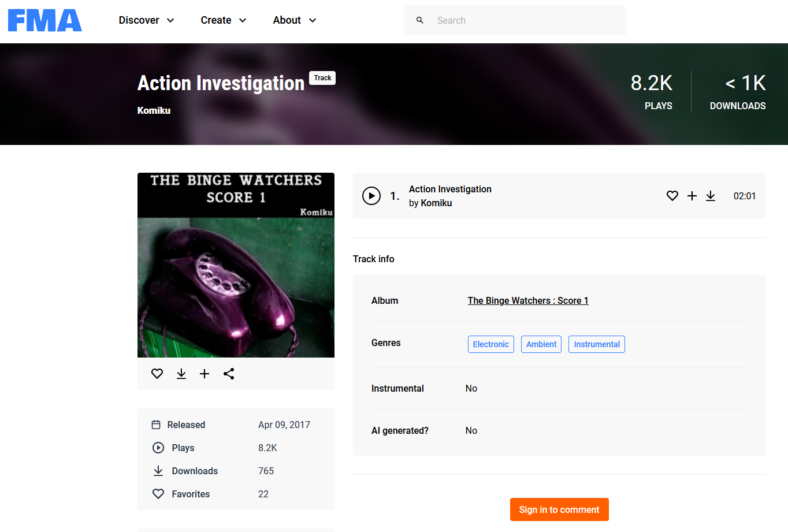Viewport: 788px width, 532px height.
Task: Share the track via share icon
Action: click(x=229, y=374)
